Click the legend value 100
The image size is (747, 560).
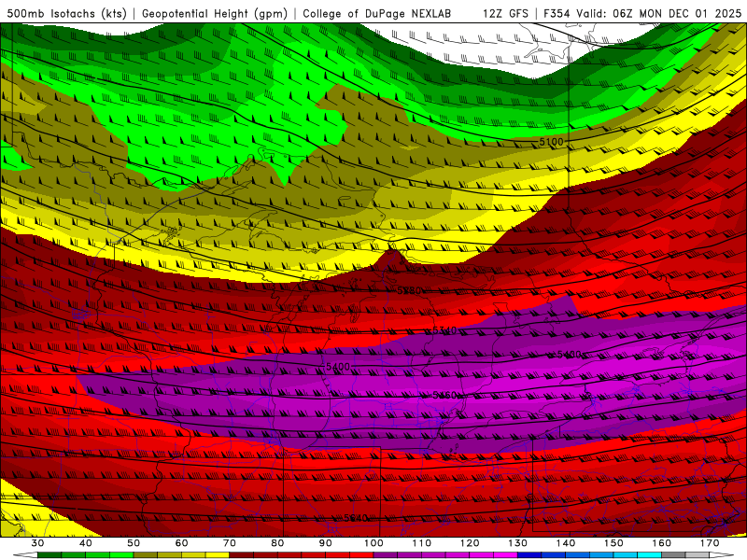[373, 543]
